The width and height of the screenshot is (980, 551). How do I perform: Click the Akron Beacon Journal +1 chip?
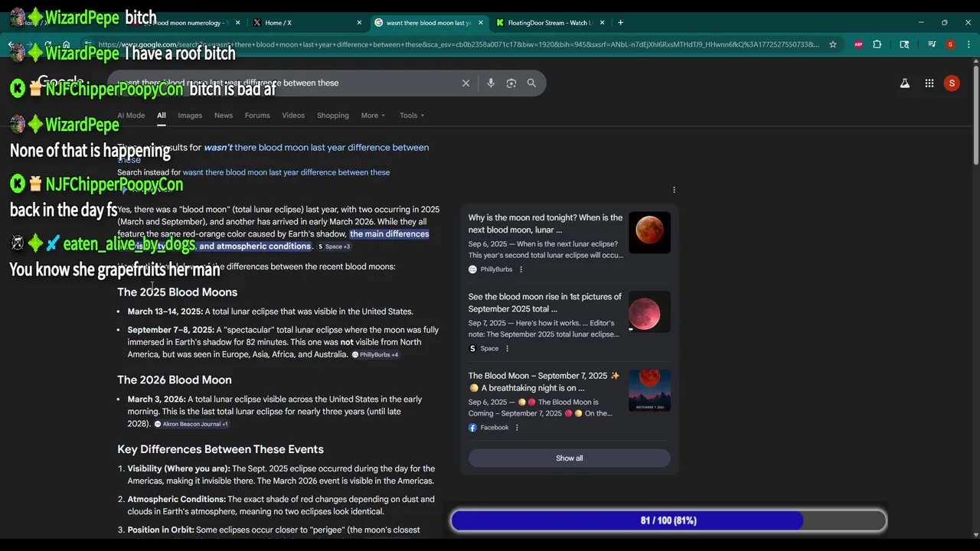[191, 424]
